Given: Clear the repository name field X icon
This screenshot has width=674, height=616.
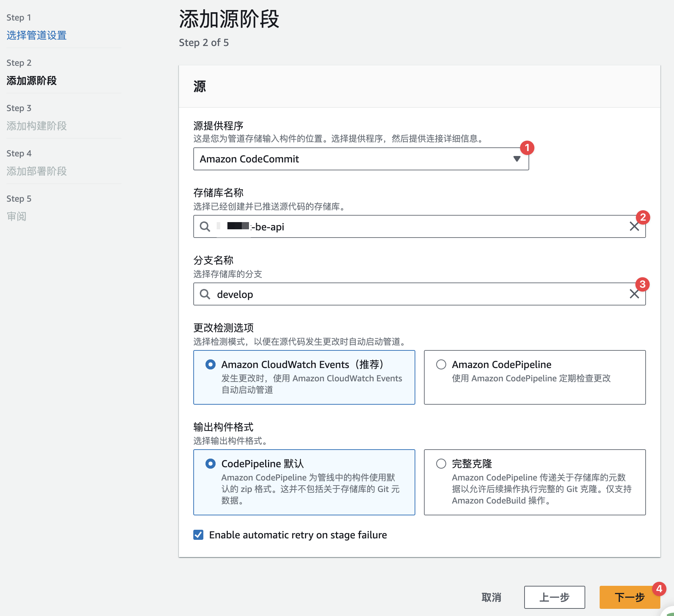Looking at the screenshot, I should pos(634,226).
